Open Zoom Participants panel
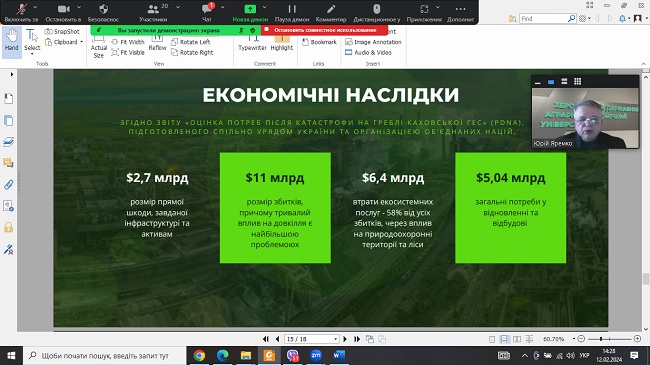 (x=153, y=12)
